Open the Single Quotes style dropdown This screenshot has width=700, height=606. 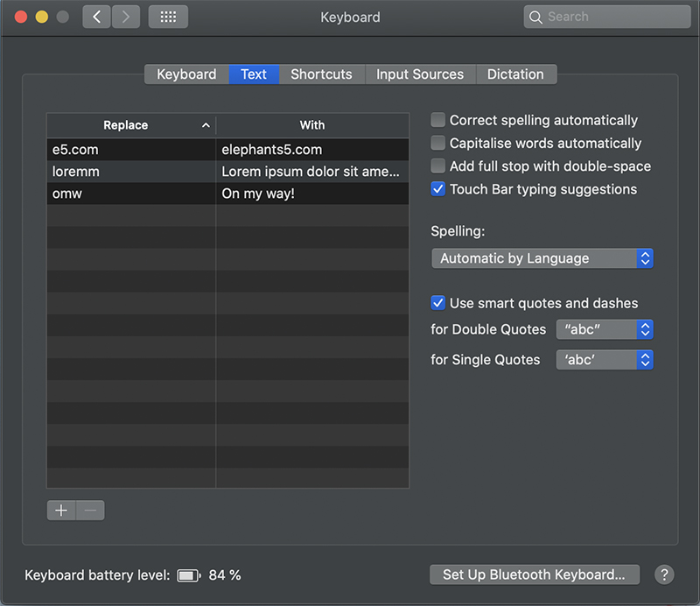(605, 359)
